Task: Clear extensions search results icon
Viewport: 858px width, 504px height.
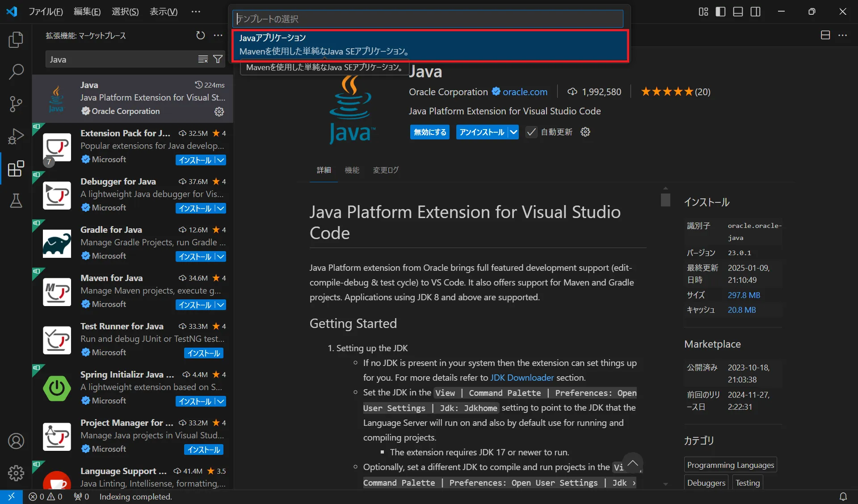Action: point(203,59)
